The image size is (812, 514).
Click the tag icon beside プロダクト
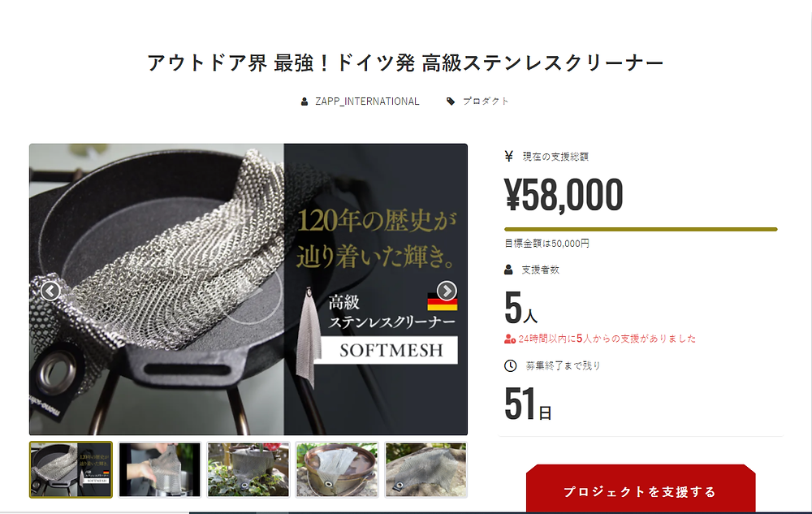[451, 102]
